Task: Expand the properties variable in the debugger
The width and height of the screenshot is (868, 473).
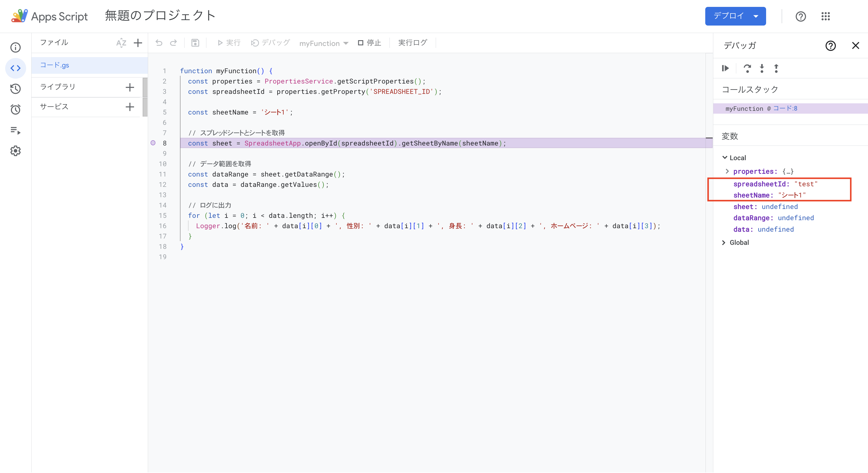Action: click(x=727, y=171)
